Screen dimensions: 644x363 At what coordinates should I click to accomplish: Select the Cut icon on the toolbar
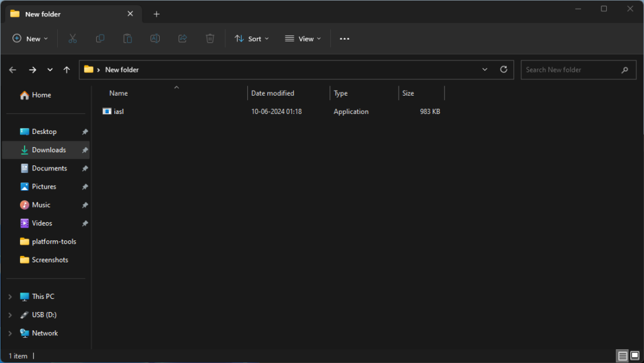pos(72,38)
